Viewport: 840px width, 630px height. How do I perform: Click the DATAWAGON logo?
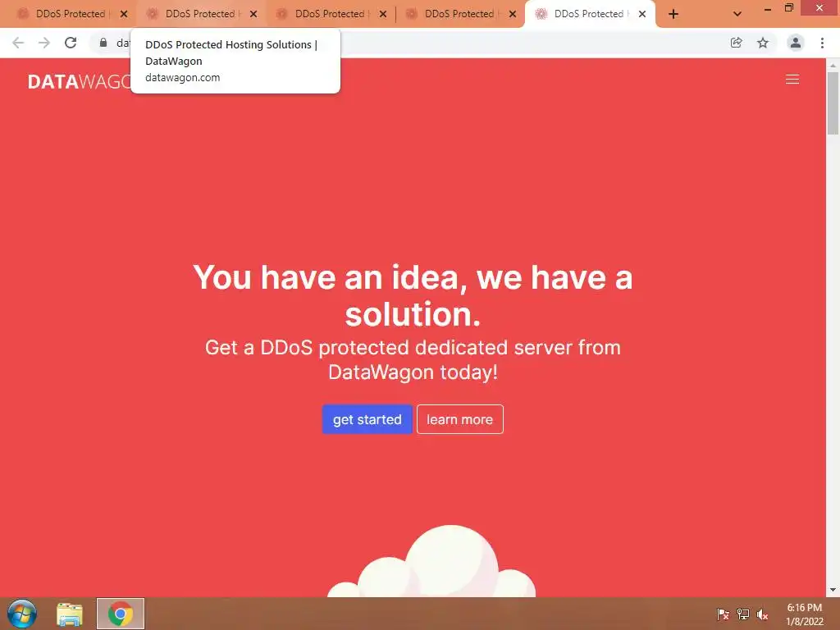point(79,81)
